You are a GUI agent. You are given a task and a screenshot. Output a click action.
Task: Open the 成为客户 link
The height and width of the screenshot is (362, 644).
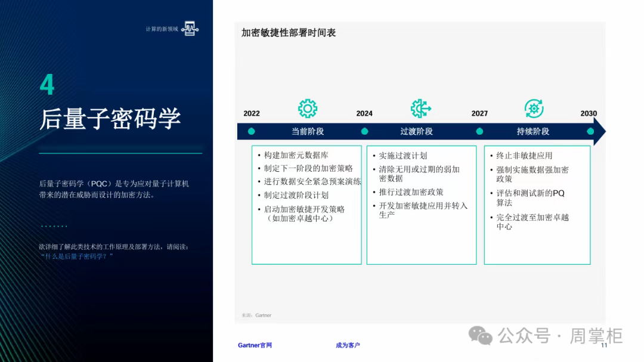(x=348, y=345)
